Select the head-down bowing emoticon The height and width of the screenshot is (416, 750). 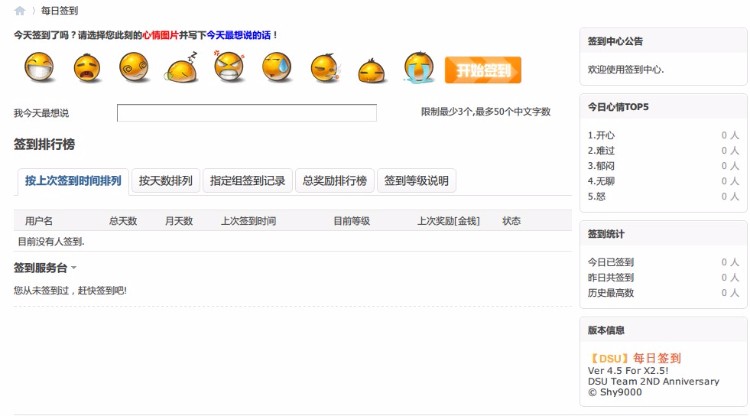(372, 71)
